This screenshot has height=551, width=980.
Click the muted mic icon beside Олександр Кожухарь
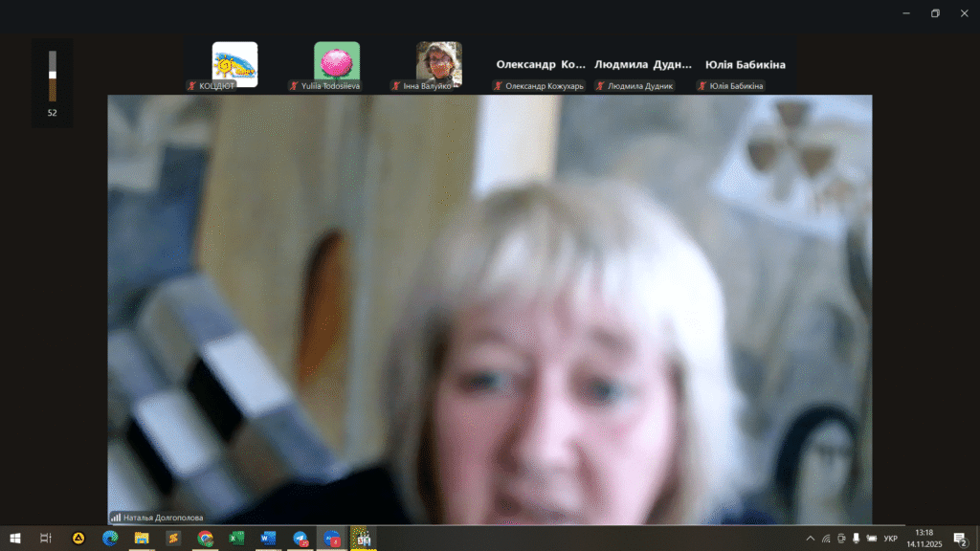click(499, 86)
